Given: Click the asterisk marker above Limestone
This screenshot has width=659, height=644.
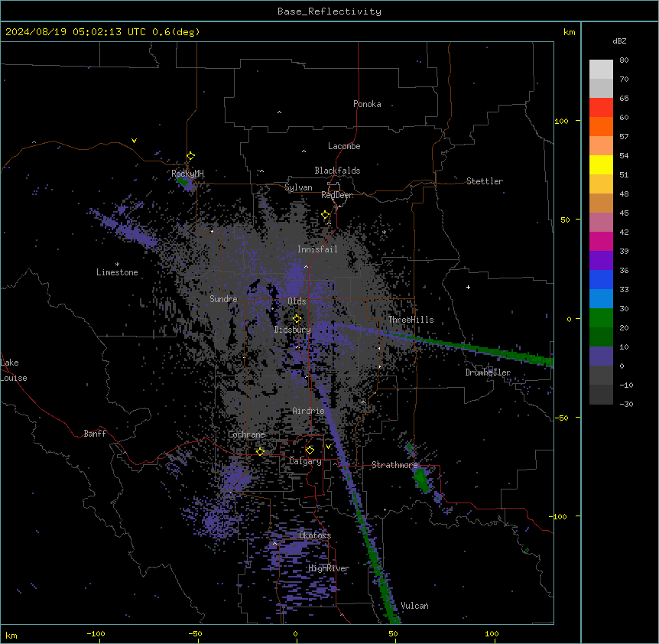Looking at the screenshot, I should tap(117, 264).
